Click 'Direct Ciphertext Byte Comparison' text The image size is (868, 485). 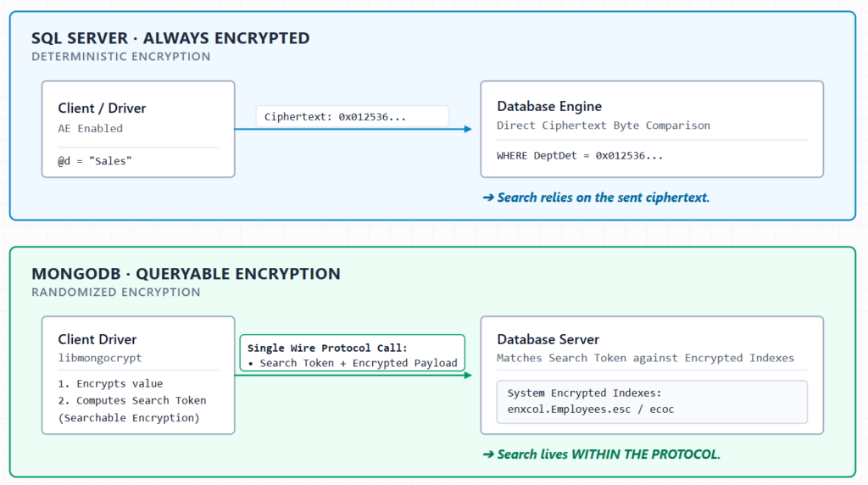coord(604,125)
